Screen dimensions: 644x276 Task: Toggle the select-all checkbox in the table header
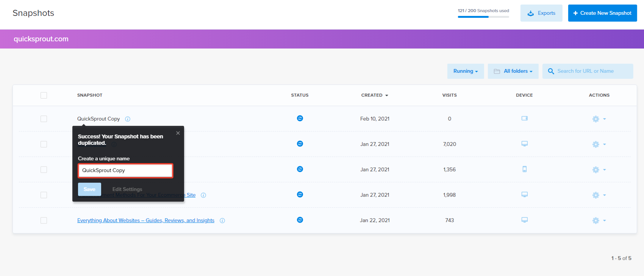pos(44,95)
